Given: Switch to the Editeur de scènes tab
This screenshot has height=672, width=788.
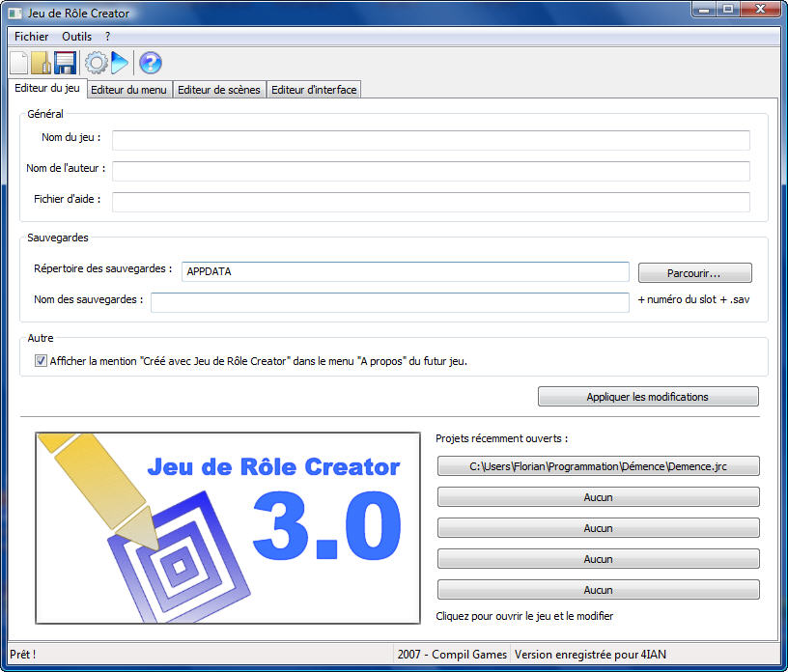Looking at the screenshot, I should pyautogui.click(x=219, y=90).
